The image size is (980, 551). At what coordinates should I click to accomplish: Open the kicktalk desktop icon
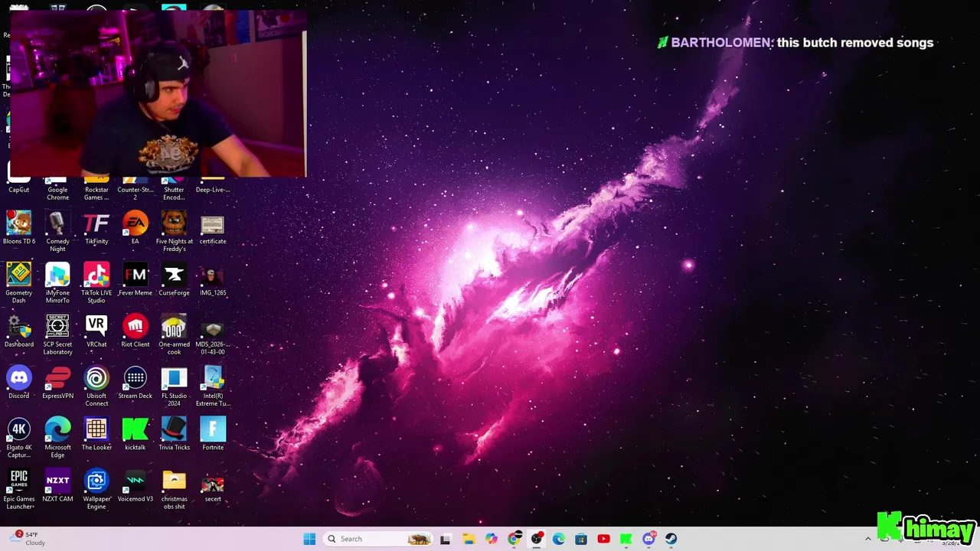point(136,434)
